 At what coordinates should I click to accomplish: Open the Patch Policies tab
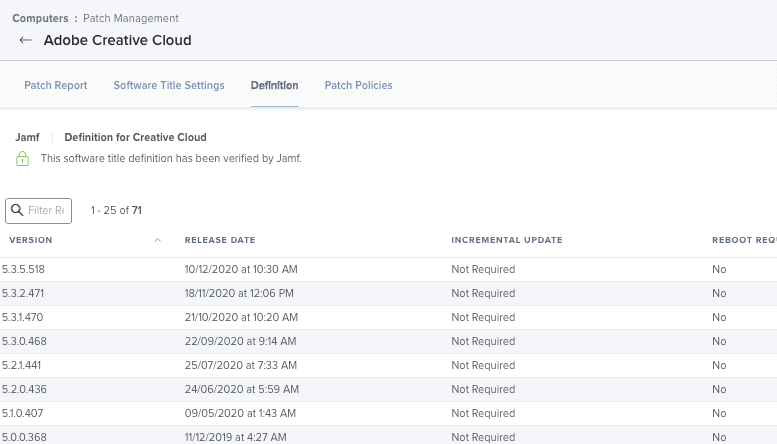click(358, 85)
